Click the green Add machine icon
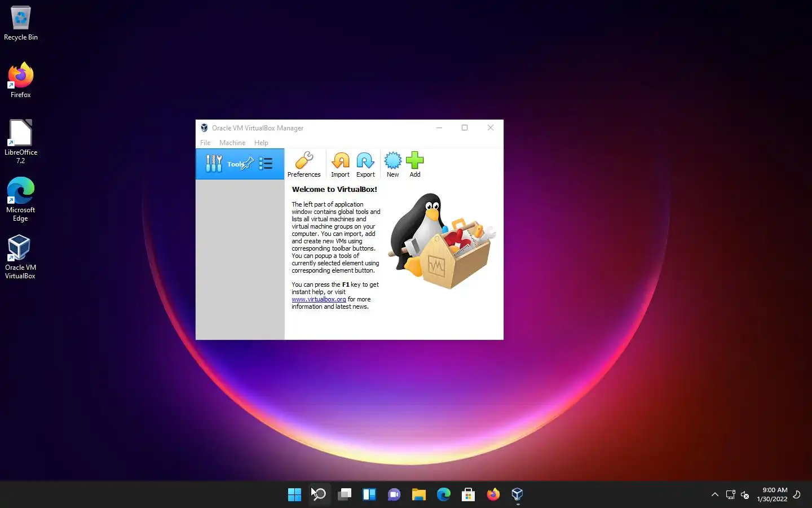Image resolution: width=812 pixels, height=508 pixels. (414, 165)
